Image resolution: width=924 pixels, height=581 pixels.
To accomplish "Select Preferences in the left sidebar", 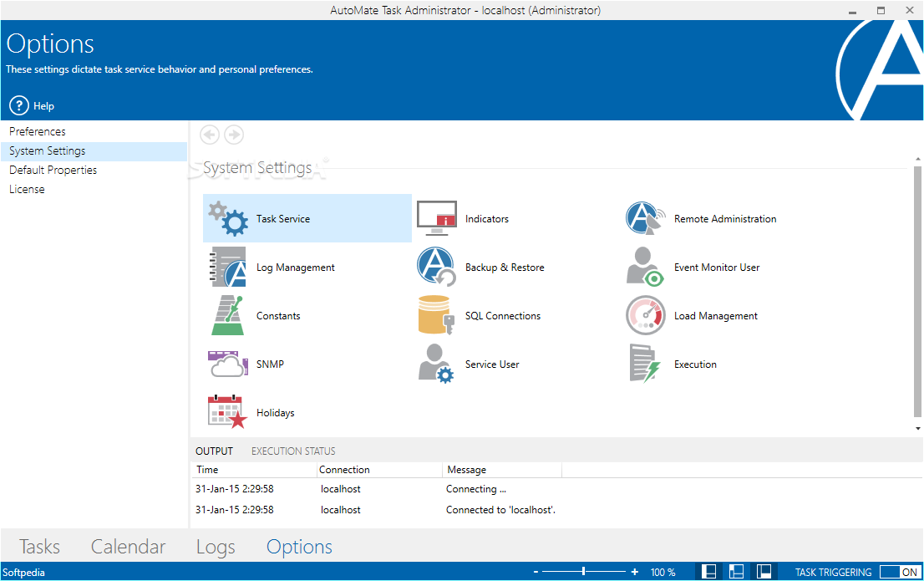I will click(94, 131).
